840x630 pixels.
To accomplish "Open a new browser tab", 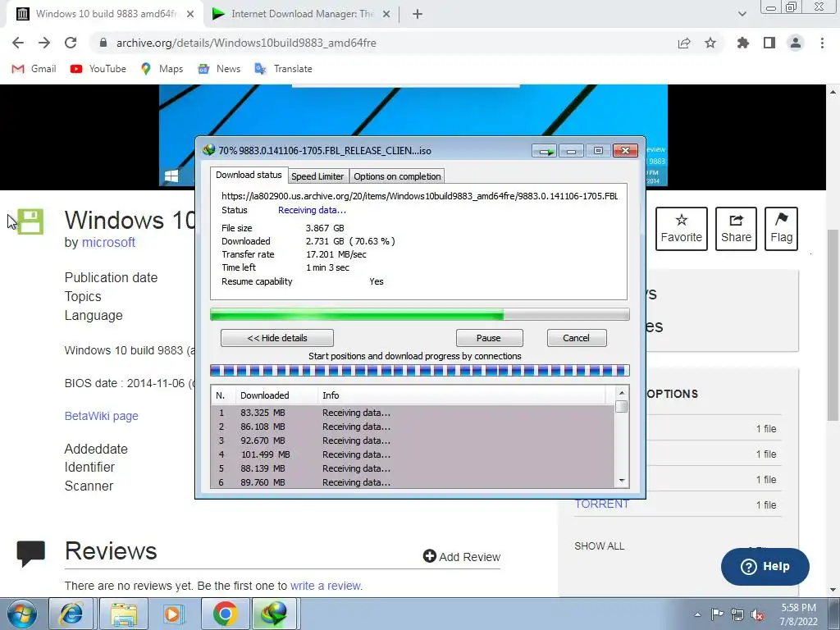I will pos(418,15).
